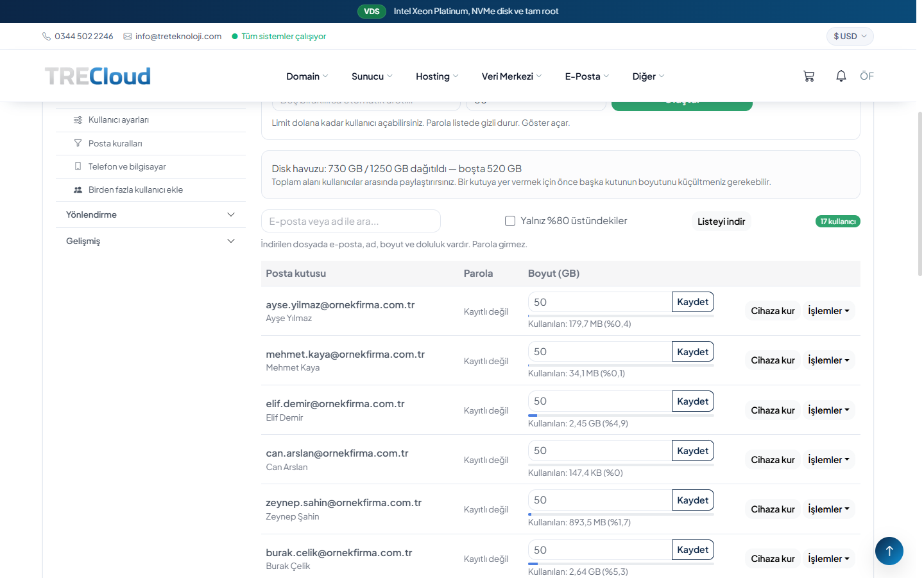Click the size field for mehmet.kaya
The height and width of the screenshot is (578, 924).
[x=600, y=352]
